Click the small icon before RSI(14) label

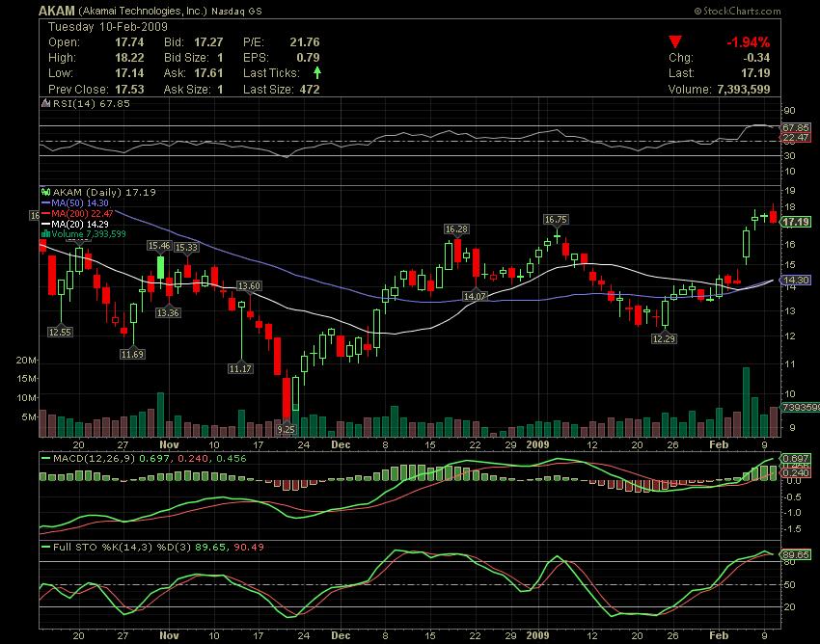[x=46, y=103]
